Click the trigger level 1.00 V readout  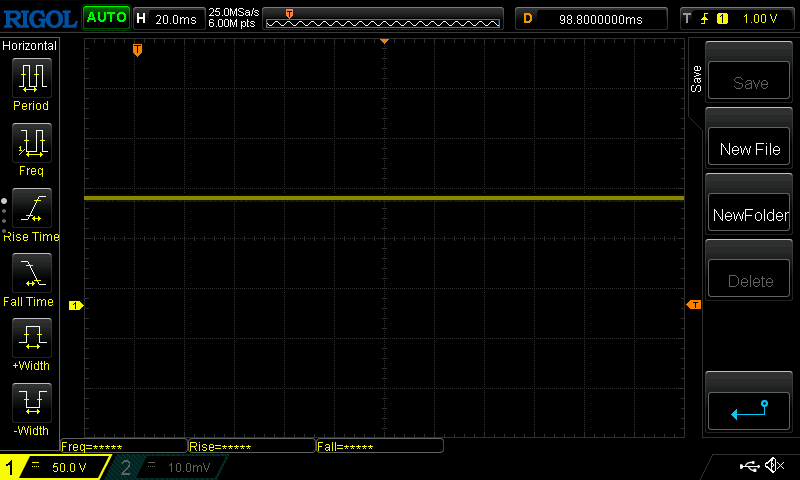tap(760, 19)
